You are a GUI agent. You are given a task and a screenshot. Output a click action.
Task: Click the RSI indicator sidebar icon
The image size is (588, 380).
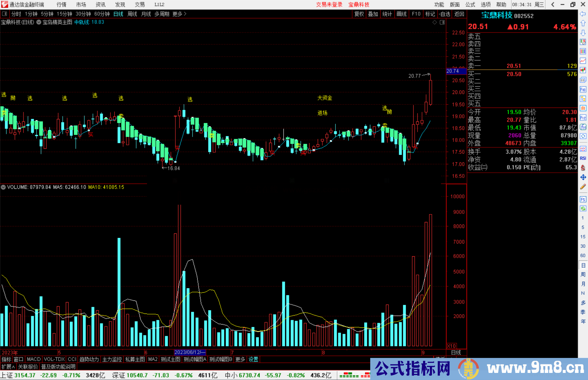[583, 158]
